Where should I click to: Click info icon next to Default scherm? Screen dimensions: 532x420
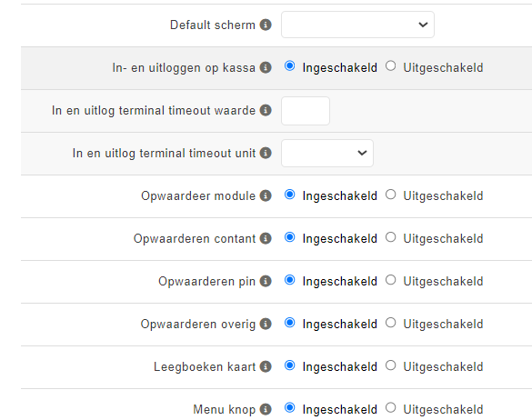point(266,25)
